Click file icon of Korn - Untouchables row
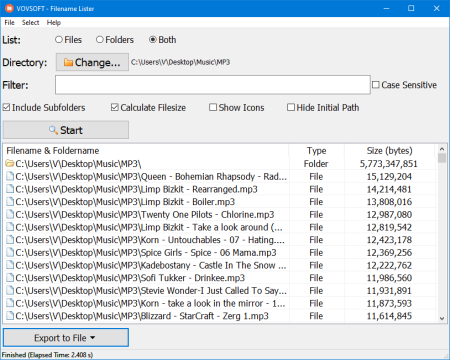The width and height of the screenshot is (450, 360). [10, 240]
